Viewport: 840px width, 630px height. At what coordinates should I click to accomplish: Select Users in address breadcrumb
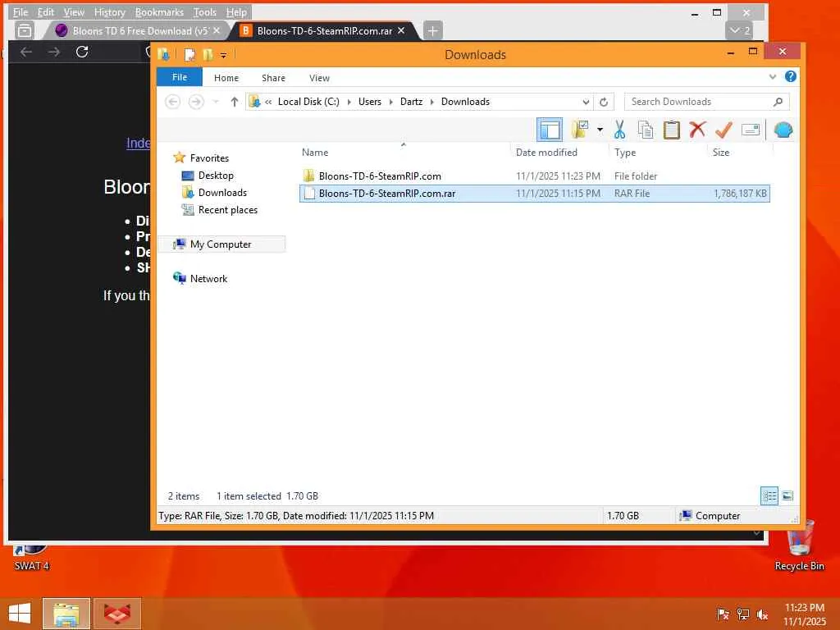(x=370, y=102)
